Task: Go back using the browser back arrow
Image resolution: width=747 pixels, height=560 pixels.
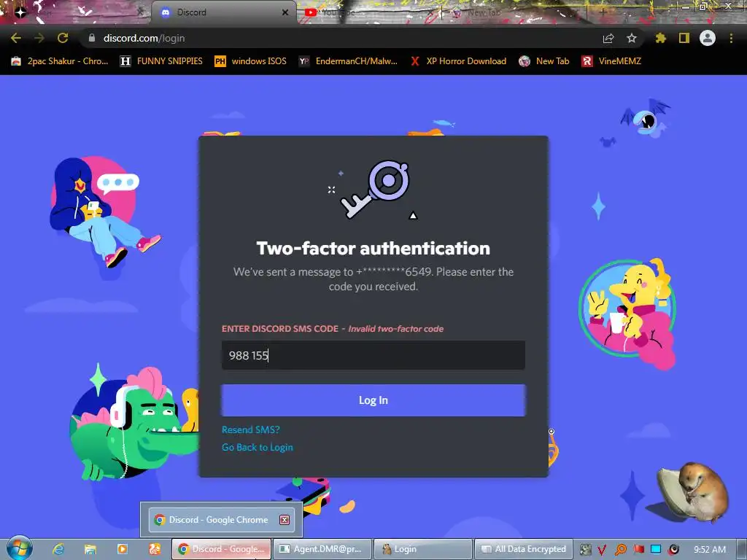Action: (x=16, y=38)
